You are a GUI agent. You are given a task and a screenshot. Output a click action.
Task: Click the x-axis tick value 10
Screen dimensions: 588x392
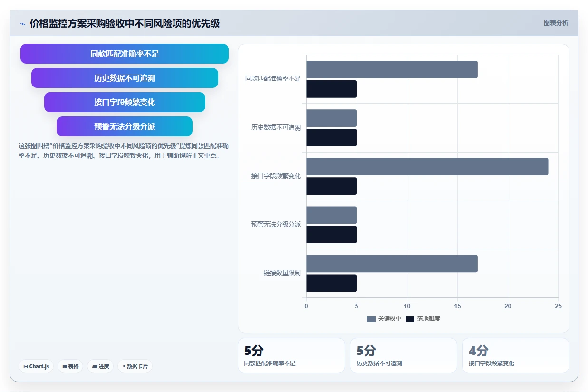point(407,306)
